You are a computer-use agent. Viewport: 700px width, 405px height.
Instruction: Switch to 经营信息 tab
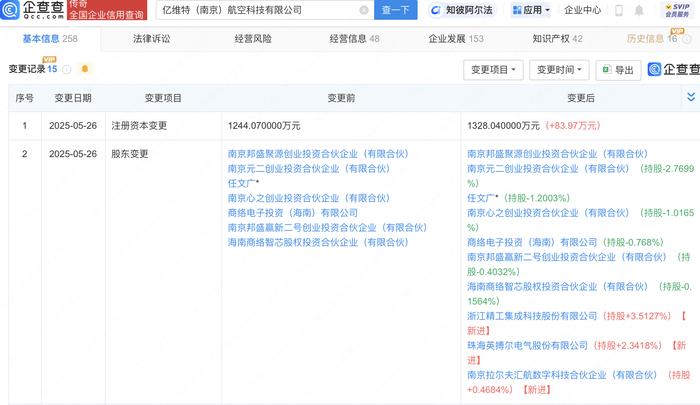click(354, 39)
